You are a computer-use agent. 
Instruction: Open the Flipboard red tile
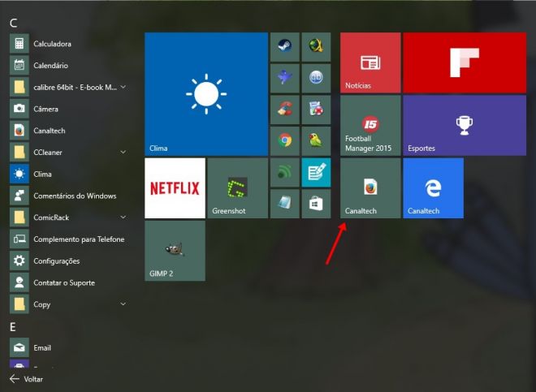pyautogui.click(x=465, y=62)
